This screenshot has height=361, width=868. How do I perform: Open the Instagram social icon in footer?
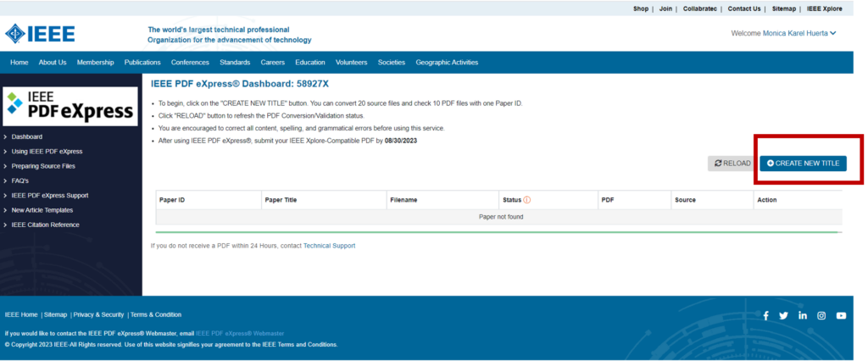821,315
